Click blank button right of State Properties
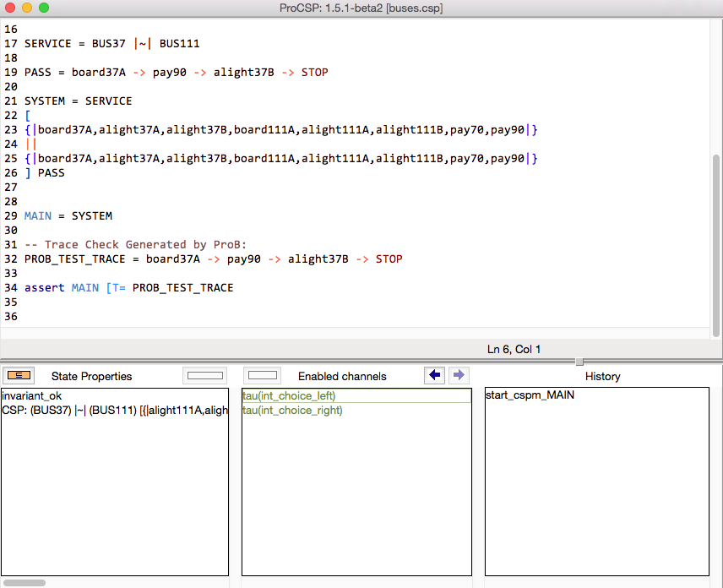Screen dimensions: 723x588 pyautogui.click(x=204, y=375)
